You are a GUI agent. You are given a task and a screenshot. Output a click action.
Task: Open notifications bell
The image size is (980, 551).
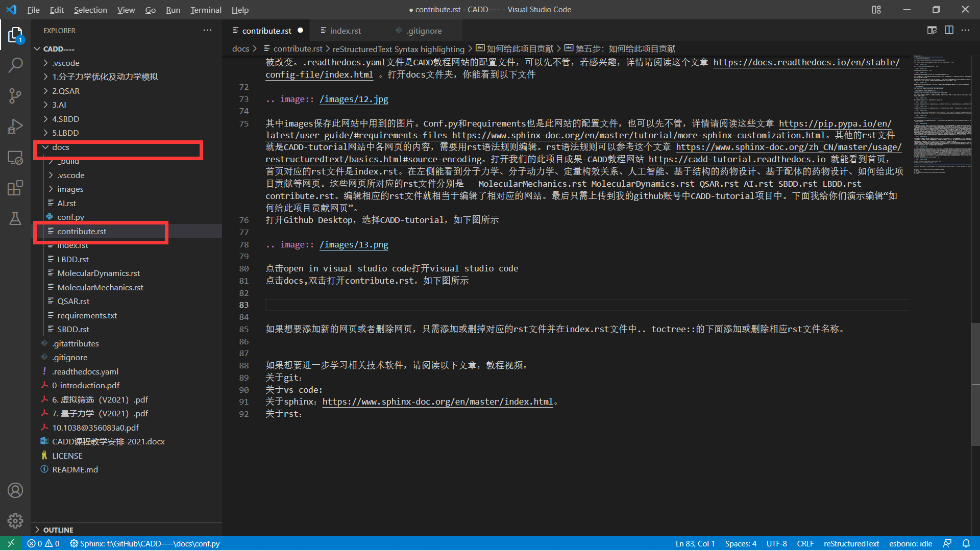tap(966, 543)
